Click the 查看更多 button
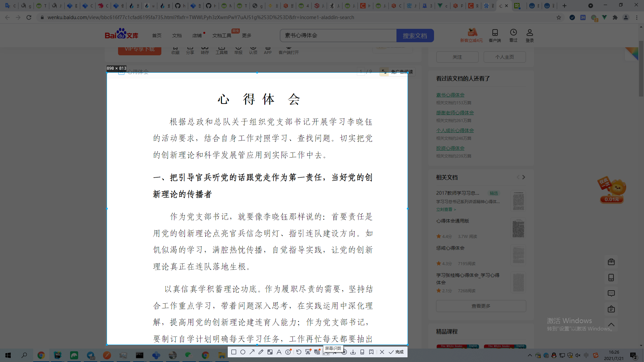The height and width of the screenshot is (362, 644). [x=481, y=306]
